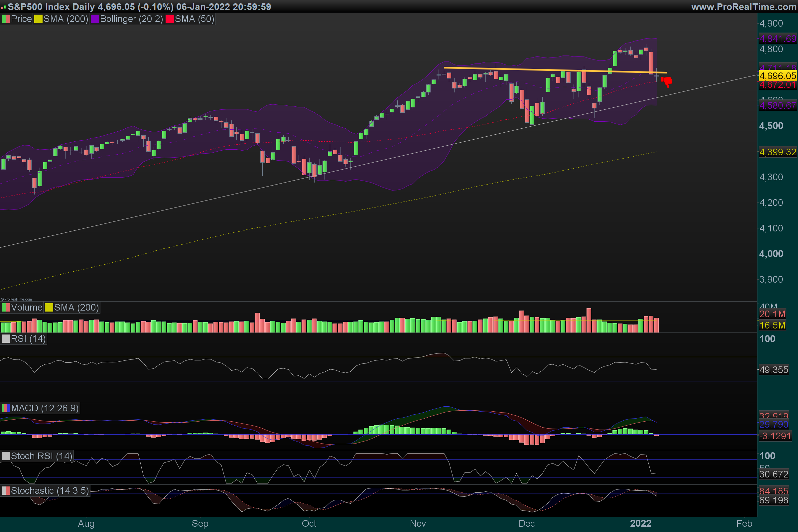The image size is (798, 532).
Task: Click the Volume legend color icon
Action: [6, 308]
